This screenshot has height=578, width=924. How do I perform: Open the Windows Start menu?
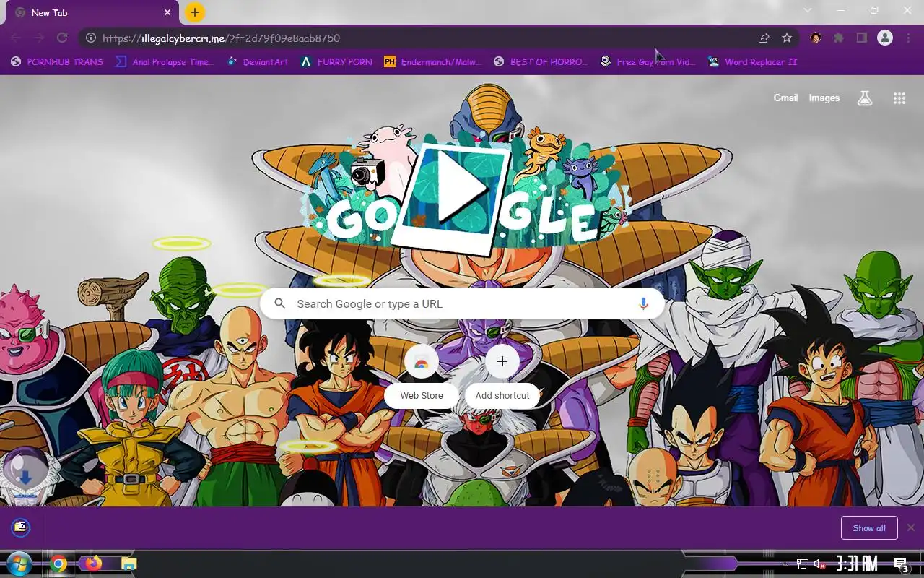pos(19,564)
